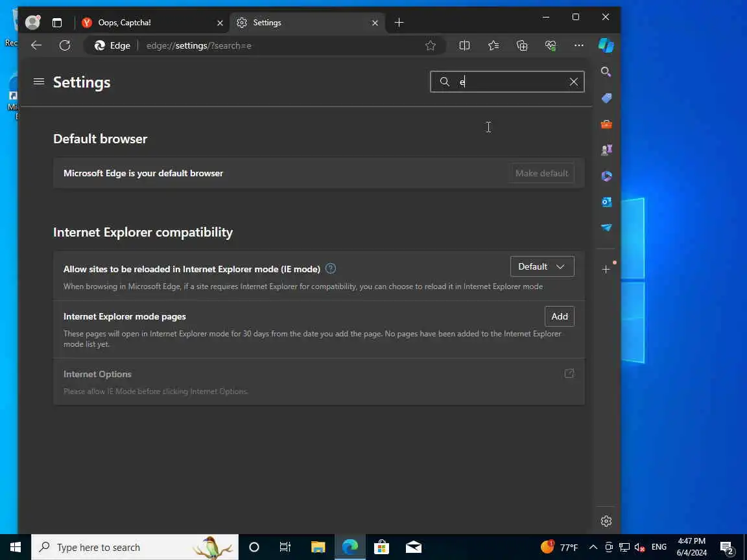Open the Settings hamburger menu
The width and height of the screenshot is (747, 560).
[39, 82]
